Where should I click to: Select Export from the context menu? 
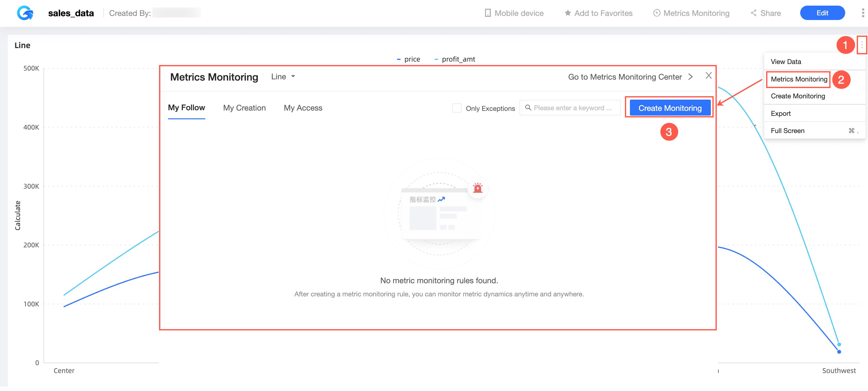(x=781, y=113)
